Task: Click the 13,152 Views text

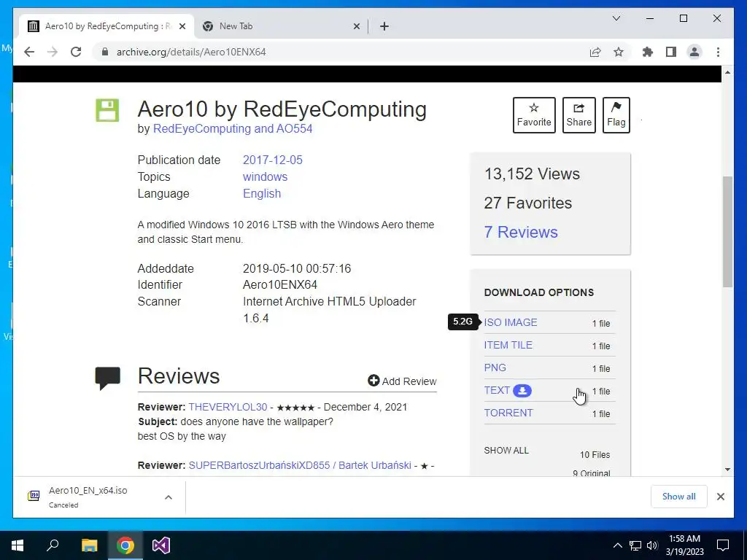Action: 532,174
